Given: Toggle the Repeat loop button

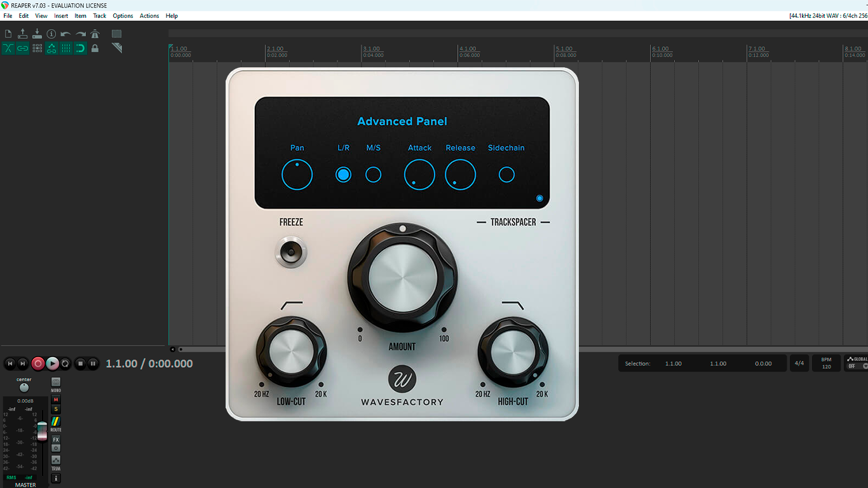Looking at the screenshot, I should [x=65, y=363].
